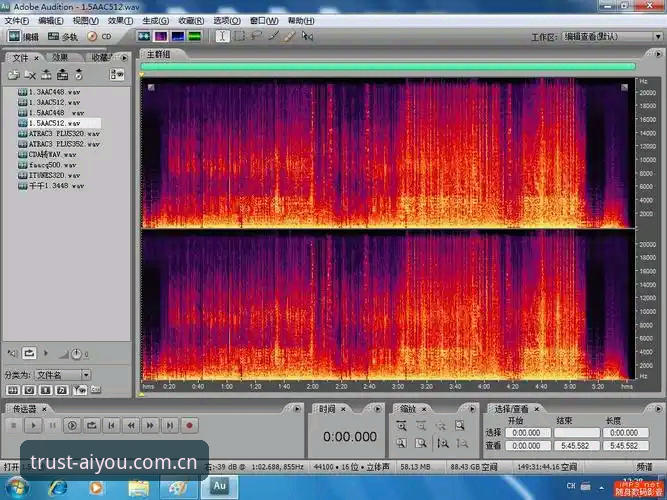Open the 效果(T) menu
This screenshot has height=500, width=667.
[x=120, y=20]
